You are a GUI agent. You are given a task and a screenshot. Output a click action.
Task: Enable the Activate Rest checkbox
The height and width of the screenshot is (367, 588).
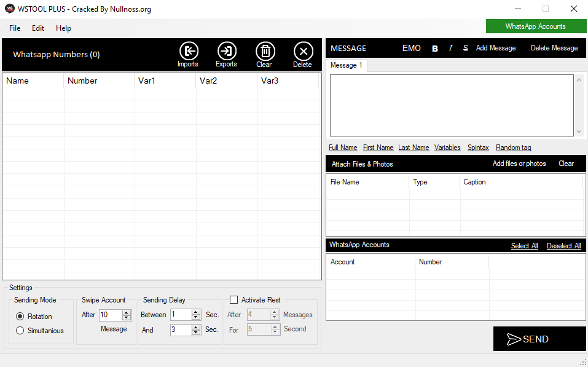point(233,300)
